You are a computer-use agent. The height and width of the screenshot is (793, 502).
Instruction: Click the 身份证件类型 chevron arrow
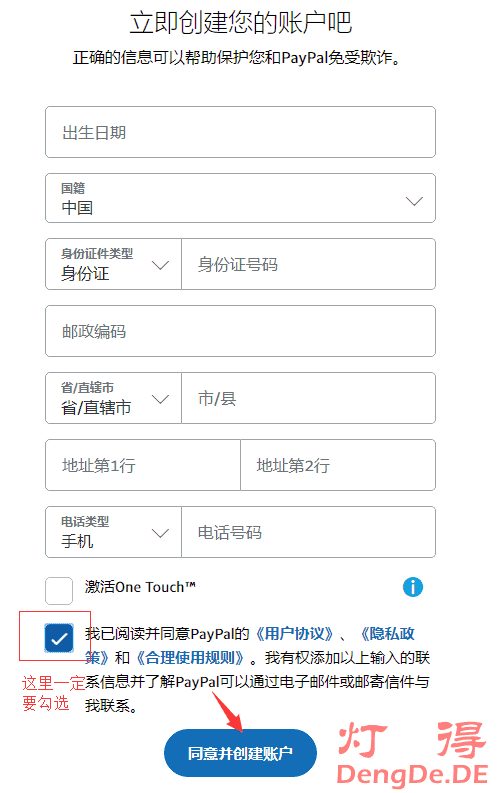(x=160, y=265)
